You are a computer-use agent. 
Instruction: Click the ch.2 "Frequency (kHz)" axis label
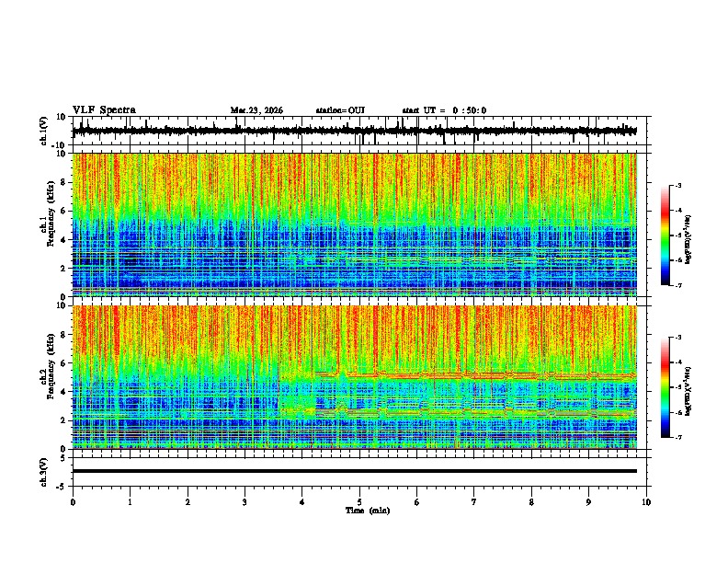tap(51, 366)
